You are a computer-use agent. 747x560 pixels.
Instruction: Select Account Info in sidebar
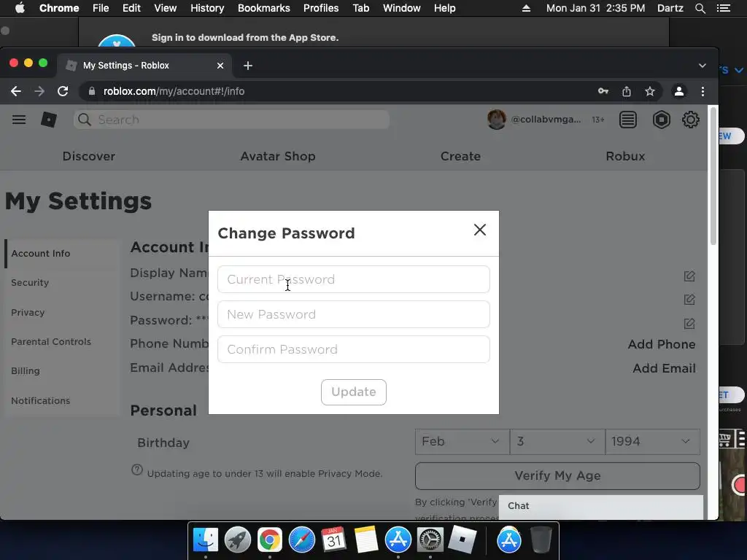pos(62,253)
